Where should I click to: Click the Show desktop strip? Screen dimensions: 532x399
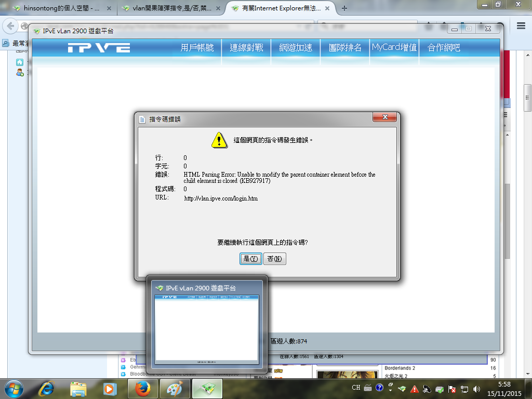[x=528, y=389]
